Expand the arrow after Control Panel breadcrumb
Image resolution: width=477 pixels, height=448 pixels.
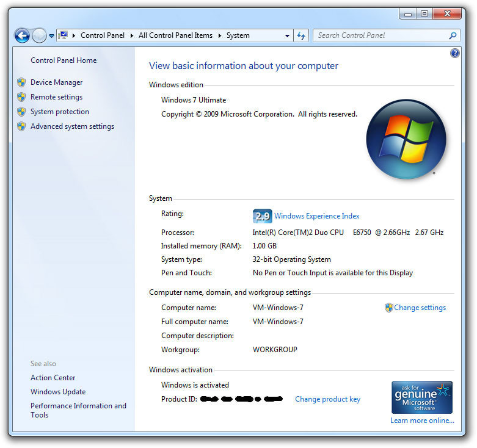pos(131,36)
